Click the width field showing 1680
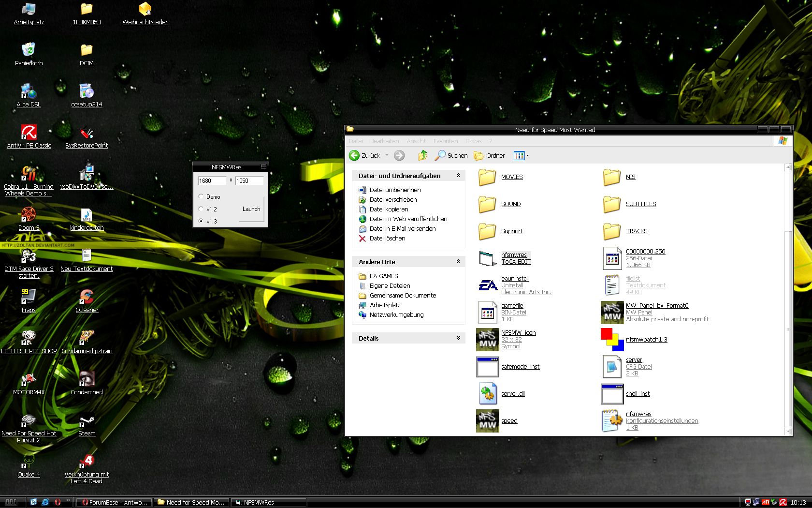The height and width of the screenshot is (508, 812). pos(212,181)
